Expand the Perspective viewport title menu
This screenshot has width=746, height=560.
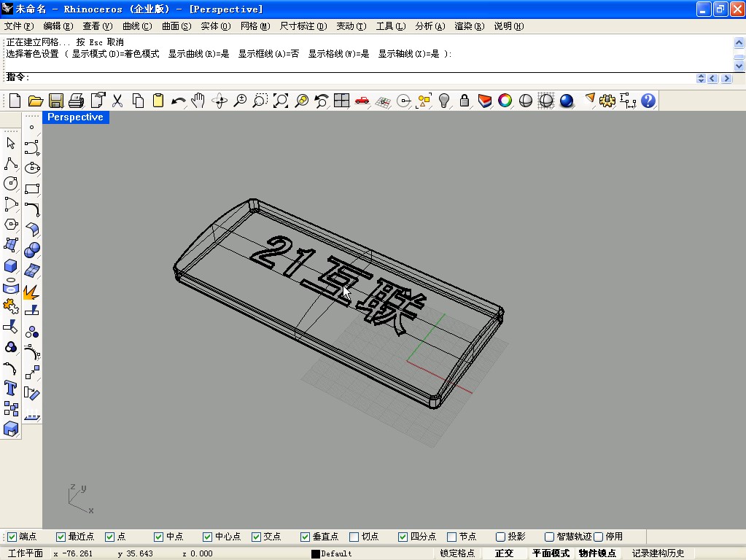point(75,117)
